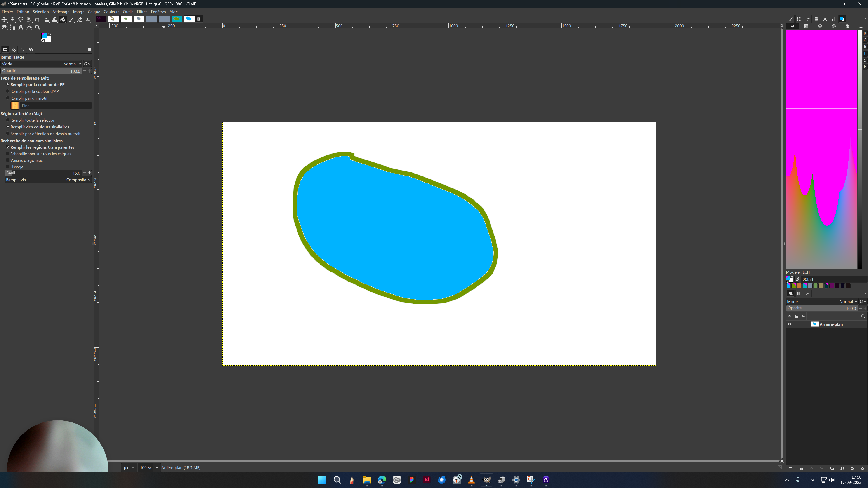Open the Couleurs menu

point(111,12)
